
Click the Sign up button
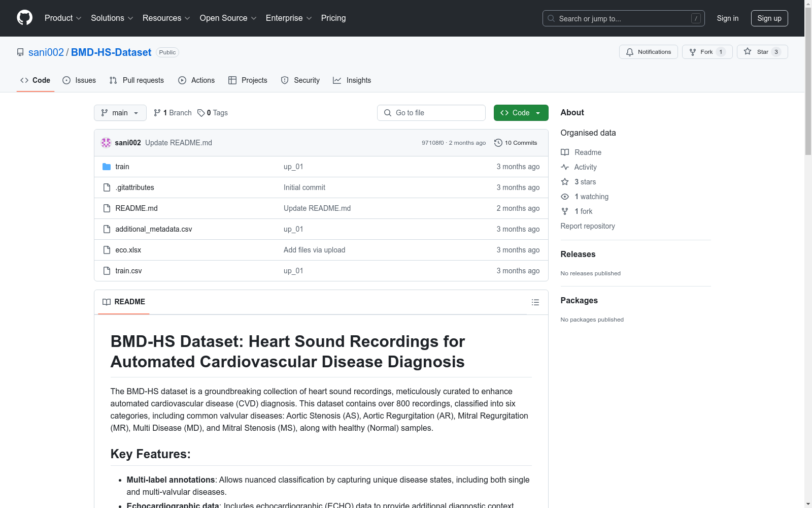pos(769,18)
